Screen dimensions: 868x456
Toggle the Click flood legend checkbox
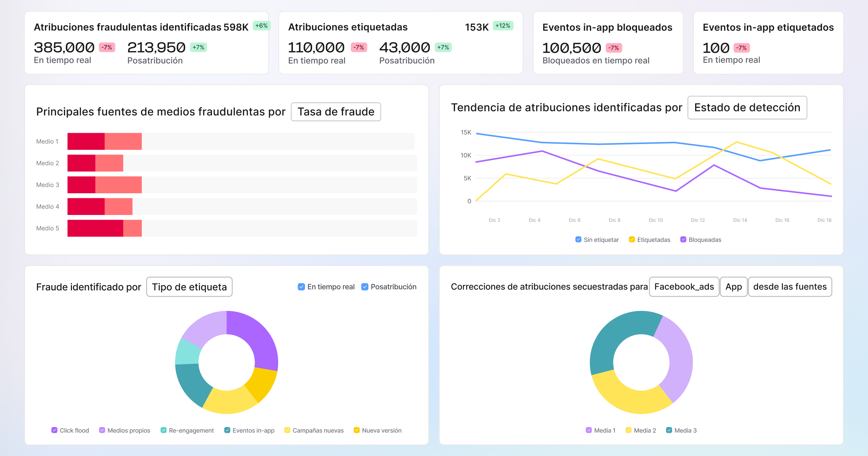[x=54, y=430]
